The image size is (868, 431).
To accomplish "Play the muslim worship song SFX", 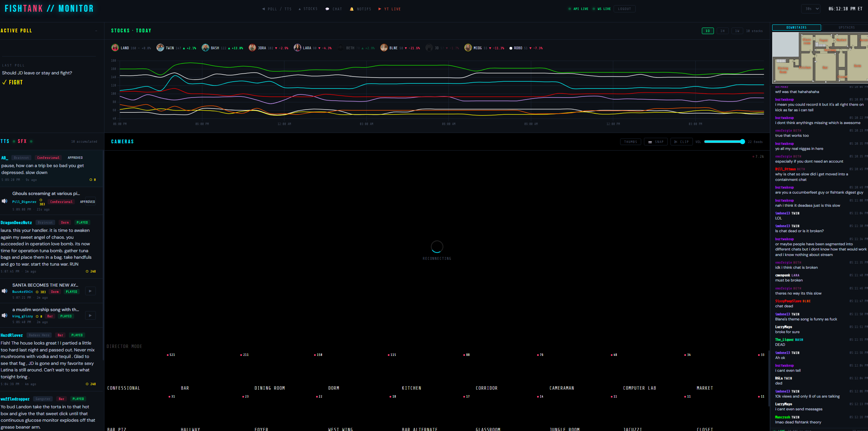I will coord(90,316).
